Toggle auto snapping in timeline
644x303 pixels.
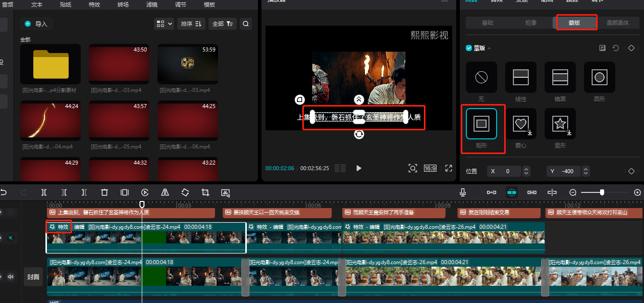coord(512,192)
